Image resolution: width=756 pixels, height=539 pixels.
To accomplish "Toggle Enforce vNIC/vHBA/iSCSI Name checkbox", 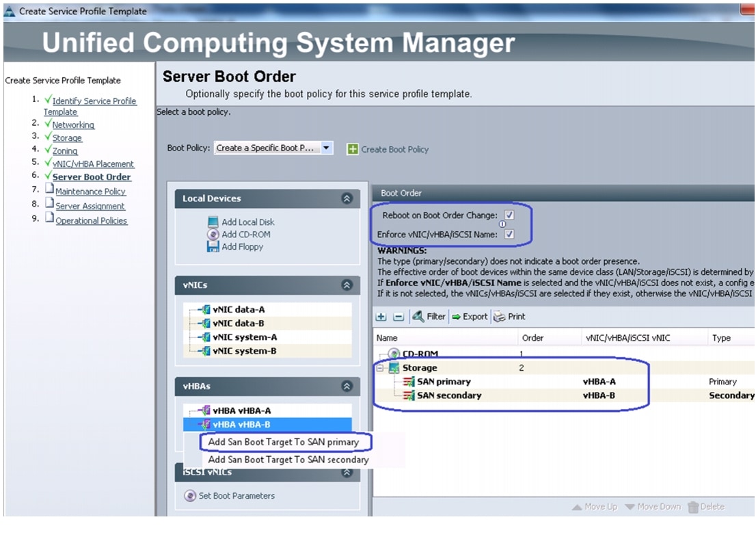I will click(x=509, y=235).
